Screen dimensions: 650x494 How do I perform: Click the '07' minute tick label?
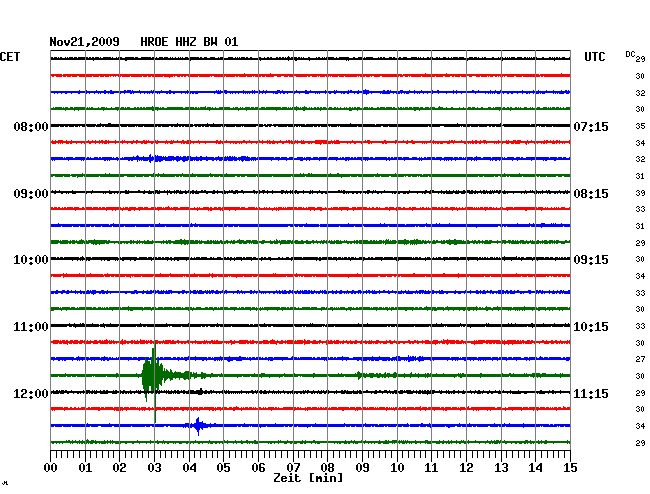pos(293,468)
